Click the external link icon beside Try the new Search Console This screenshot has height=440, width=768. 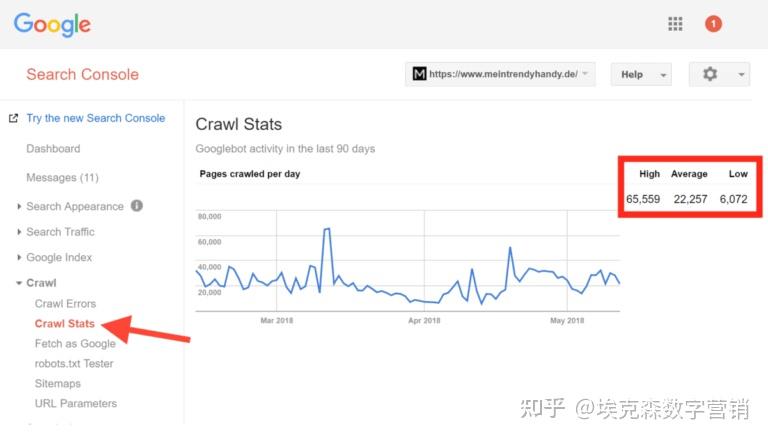(x=13, y=118)
